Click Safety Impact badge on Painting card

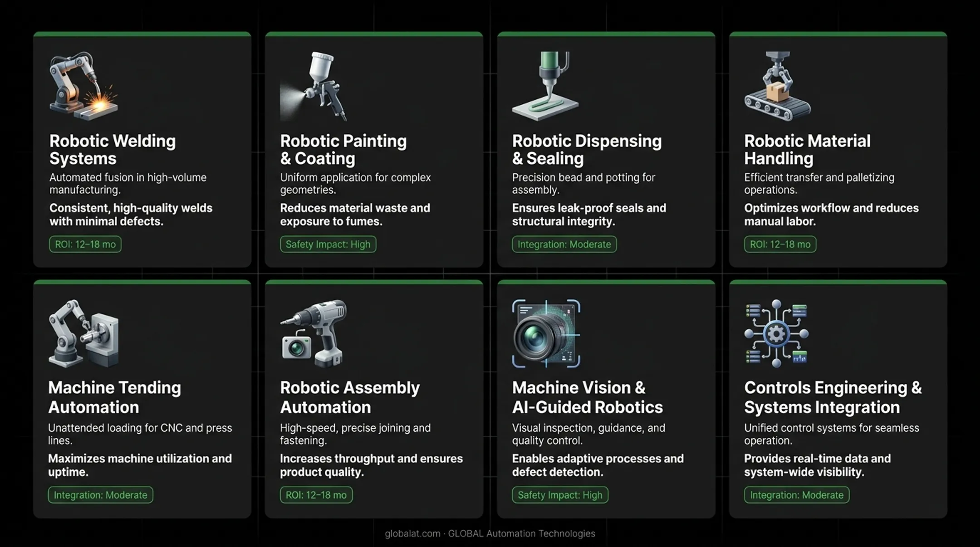click(328, 244)
